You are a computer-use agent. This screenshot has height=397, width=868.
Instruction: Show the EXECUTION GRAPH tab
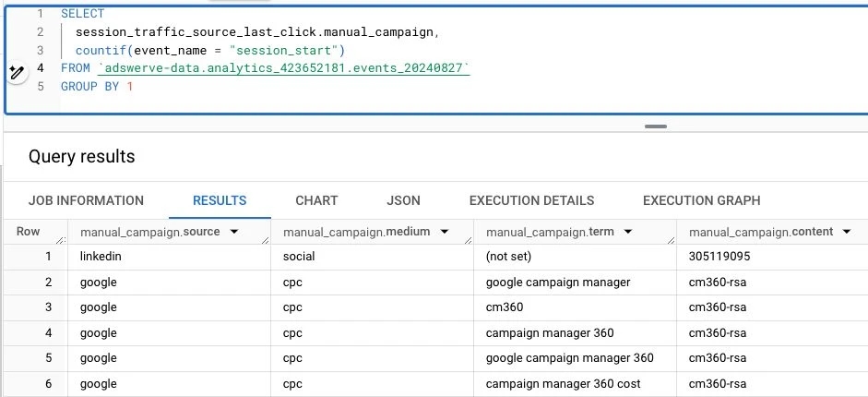pyautogui.click(x=701, y=200)
